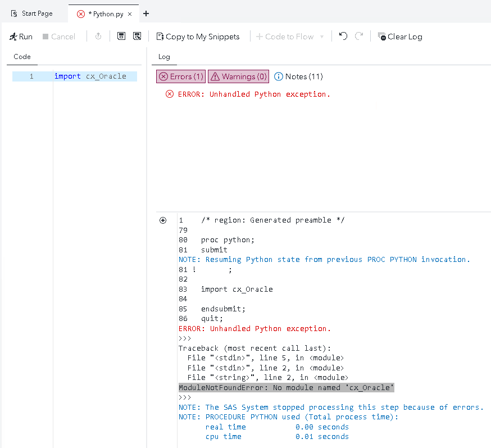Image resolution: width=491 pixels, height=448 pixels.
Task: Toggle the Notes (11) filter
Action: click(298, 76)
